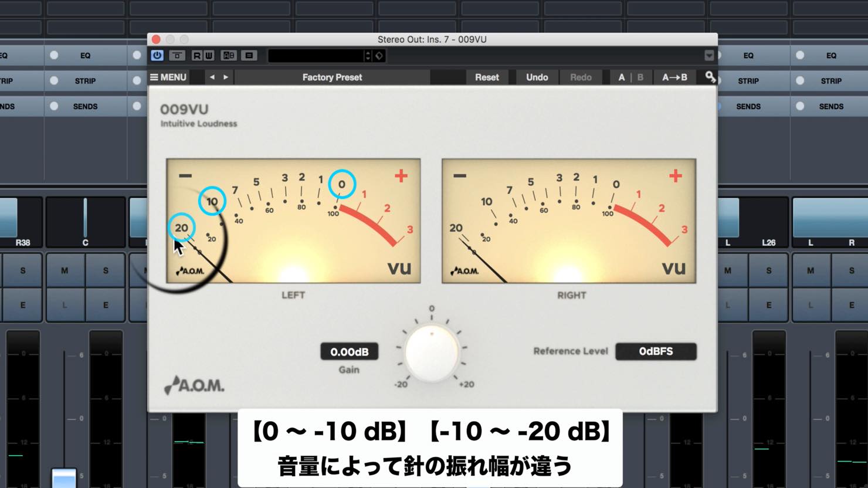
Task: Solo the L26 channel
Action: click(x=769, y=270)
